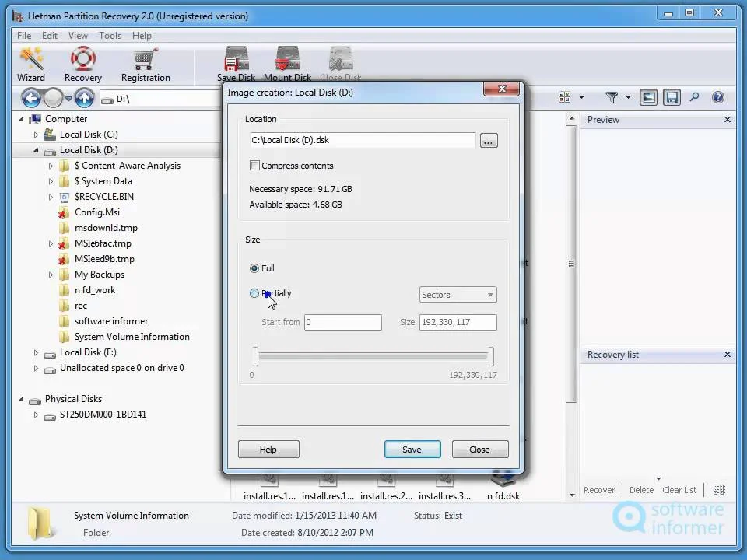Go back with the left arrow
Viewport: 747px width, 560px height.
point(31,99)
